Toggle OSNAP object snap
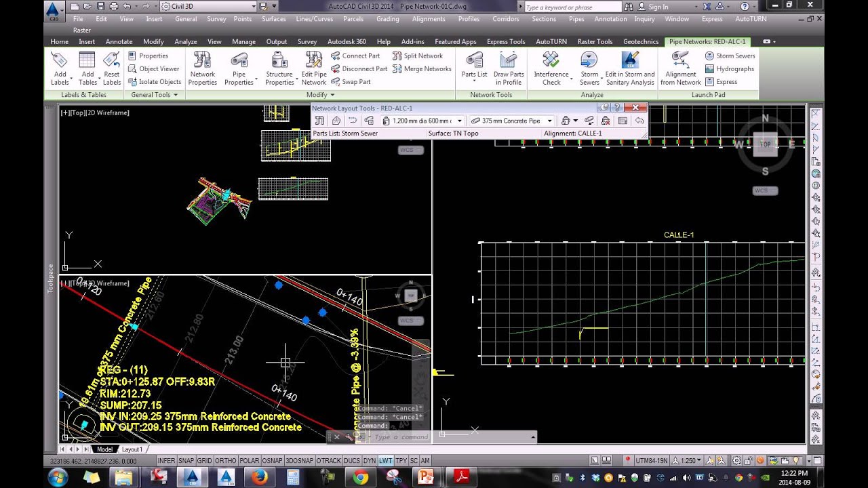 point(272,460)
